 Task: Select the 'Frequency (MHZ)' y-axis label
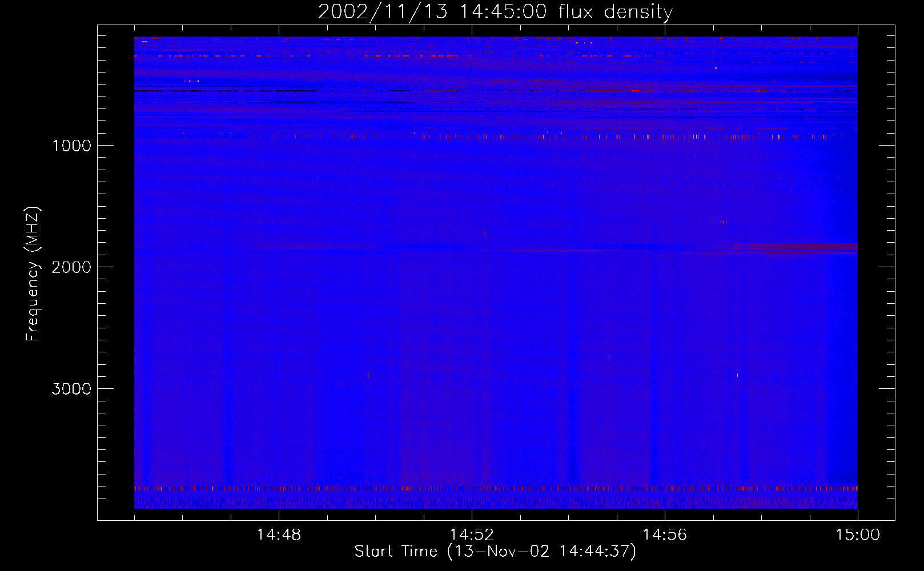click(32, 274)
